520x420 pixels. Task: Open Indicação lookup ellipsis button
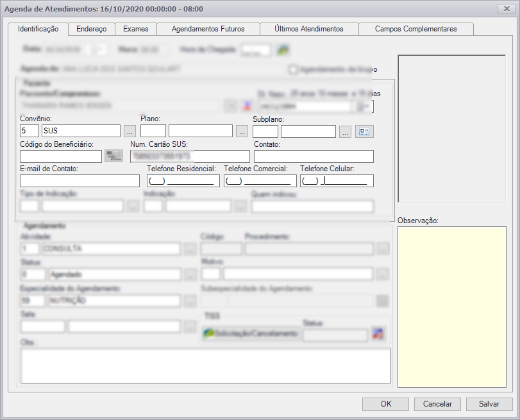241,206
